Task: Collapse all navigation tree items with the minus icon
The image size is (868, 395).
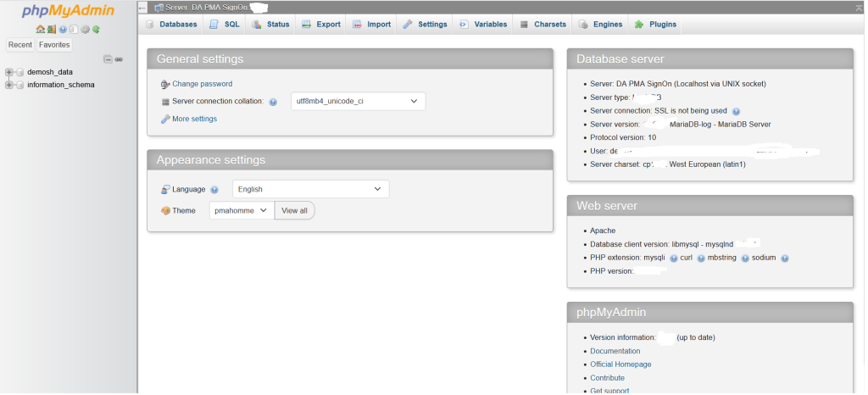Action: (108, 59)
